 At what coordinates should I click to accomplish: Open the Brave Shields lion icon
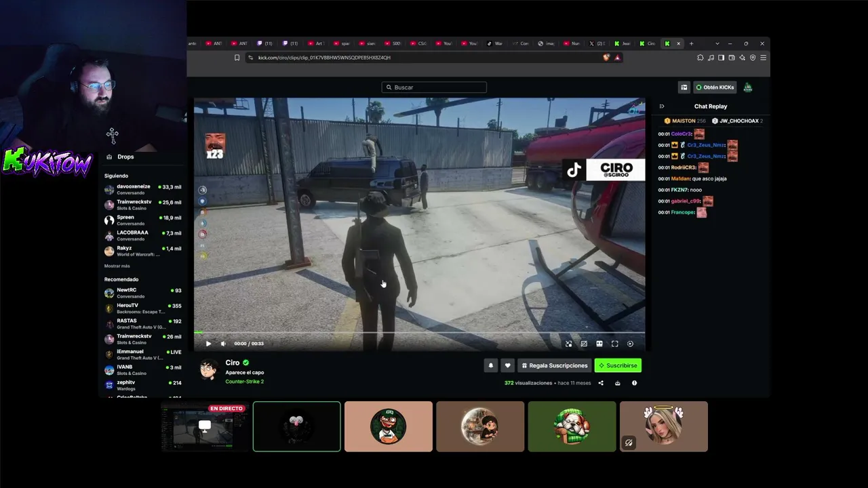pyautogui.click(x=606, y=58)
